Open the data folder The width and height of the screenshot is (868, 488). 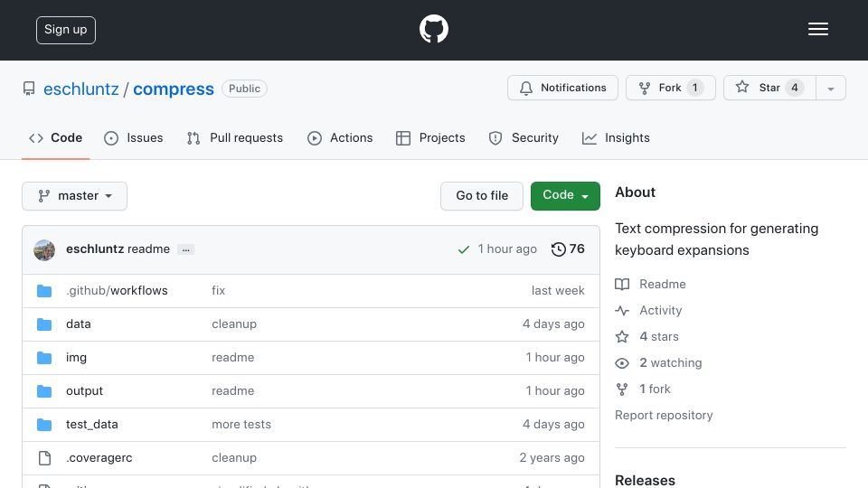pyautogui.click(x=78, y=324)
